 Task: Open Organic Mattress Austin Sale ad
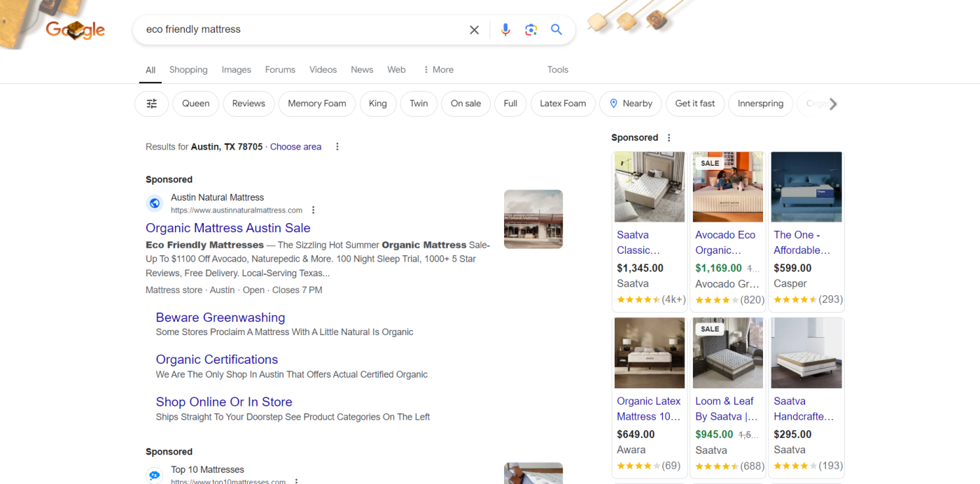click(x=227, y=228)
